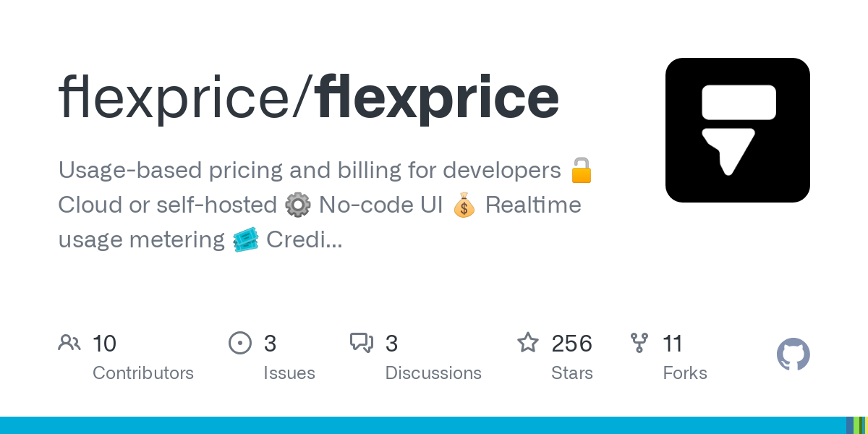Click the gear emoji in description

click(x=297, y=205)
